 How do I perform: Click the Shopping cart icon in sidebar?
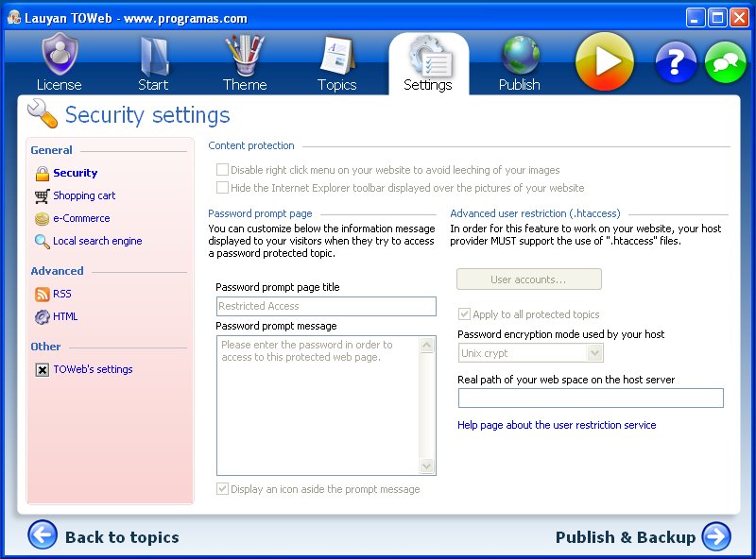coord(42,196)
